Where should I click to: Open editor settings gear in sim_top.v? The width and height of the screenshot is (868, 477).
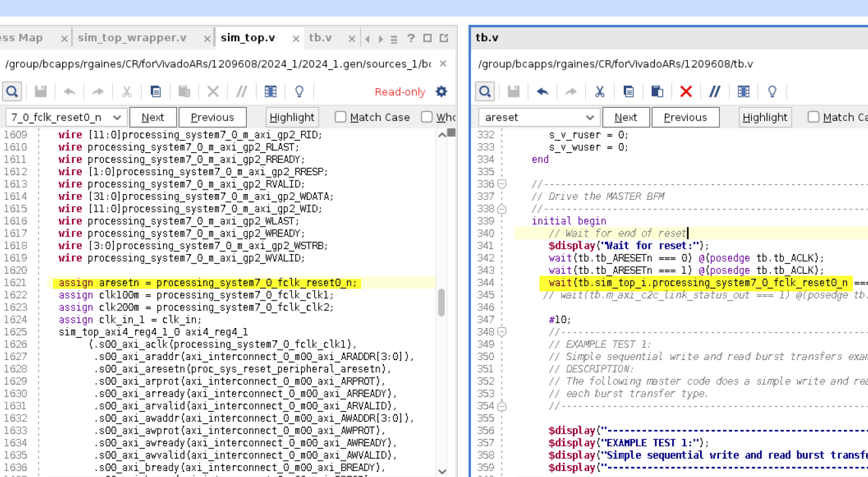click(442, 91)
